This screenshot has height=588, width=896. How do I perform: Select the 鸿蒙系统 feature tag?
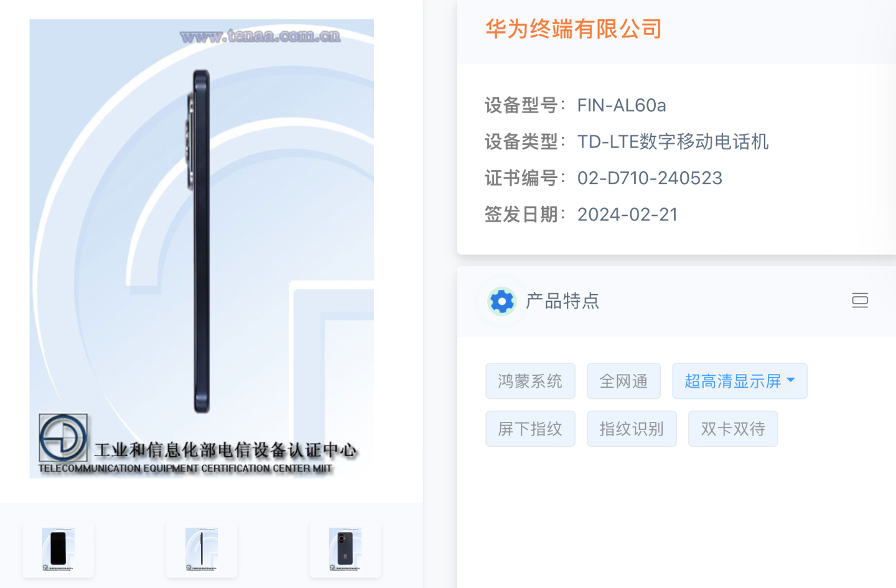530,381
